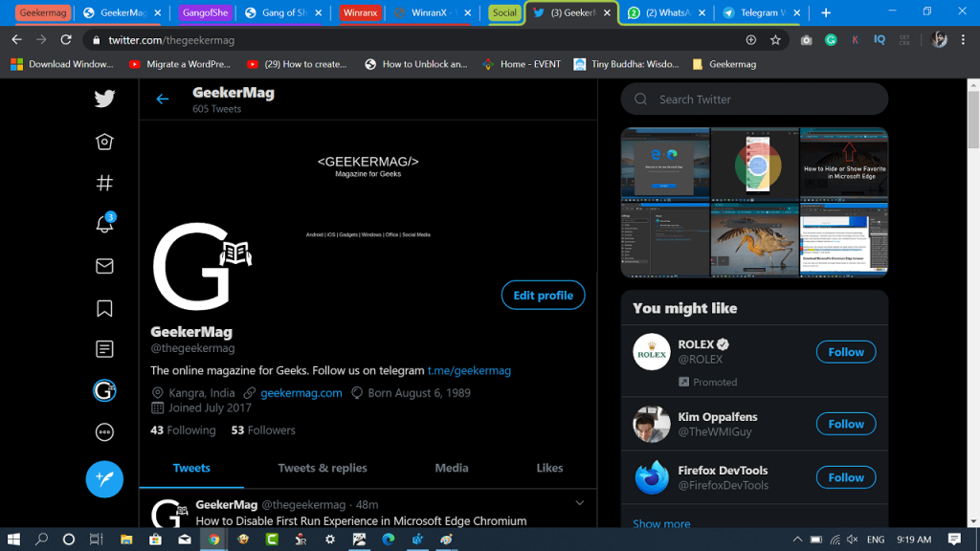View 53 Followers list

[x=263, y=430]
